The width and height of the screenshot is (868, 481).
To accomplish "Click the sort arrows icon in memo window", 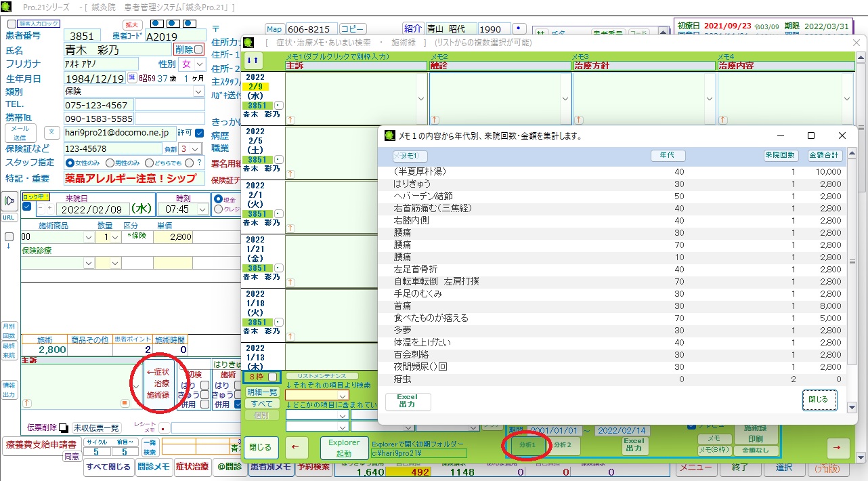I will click(253, 60).
